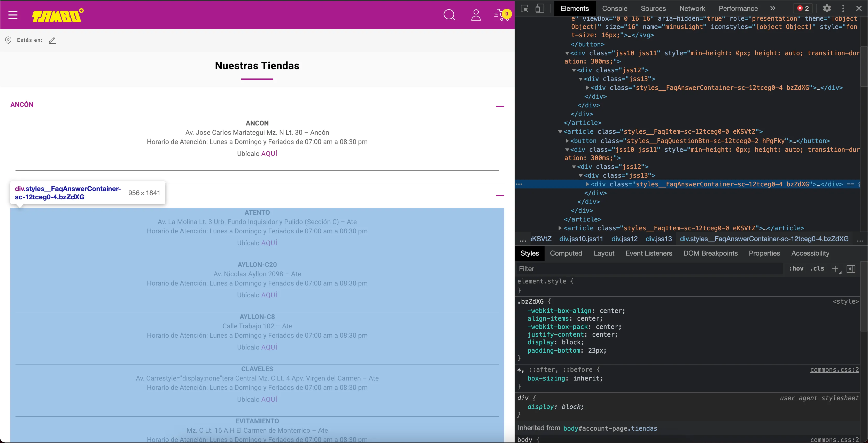Click the location pin icon
This screenshot has height=443, width=868.
point(9,40)
